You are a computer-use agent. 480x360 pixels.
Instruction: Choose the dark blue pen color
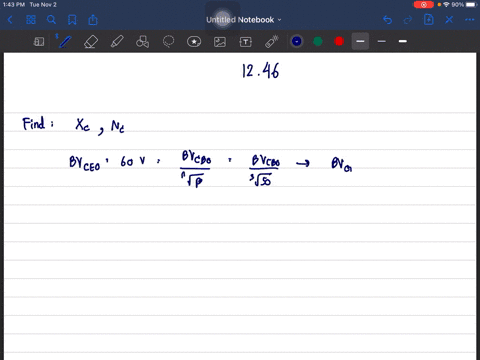(x=297, y=41)
